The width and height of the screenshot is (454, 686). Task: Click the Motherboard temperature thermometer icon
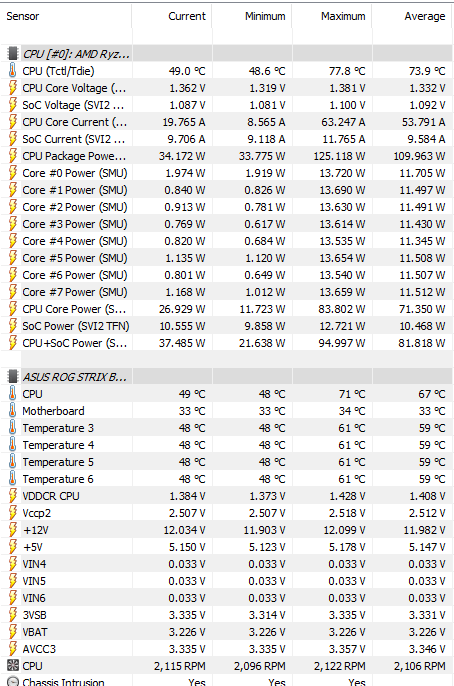[x=13, y=410]
